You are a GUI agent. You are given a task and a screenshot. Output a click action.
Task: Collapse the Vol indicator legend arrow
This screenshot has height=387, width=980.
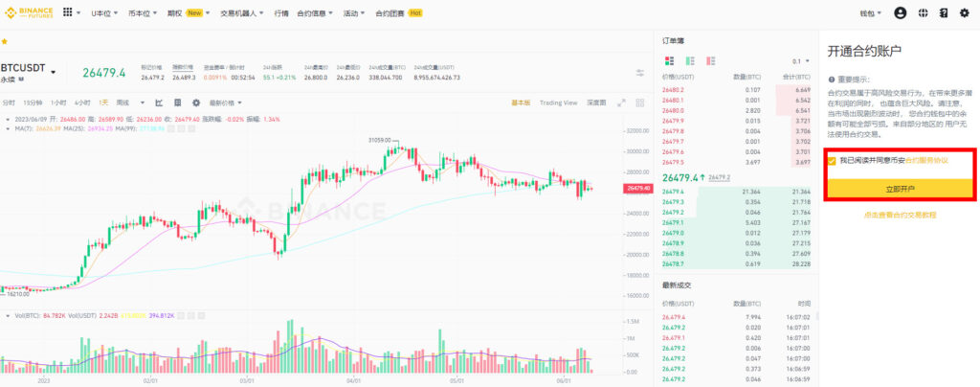click(x=7, y=316)
